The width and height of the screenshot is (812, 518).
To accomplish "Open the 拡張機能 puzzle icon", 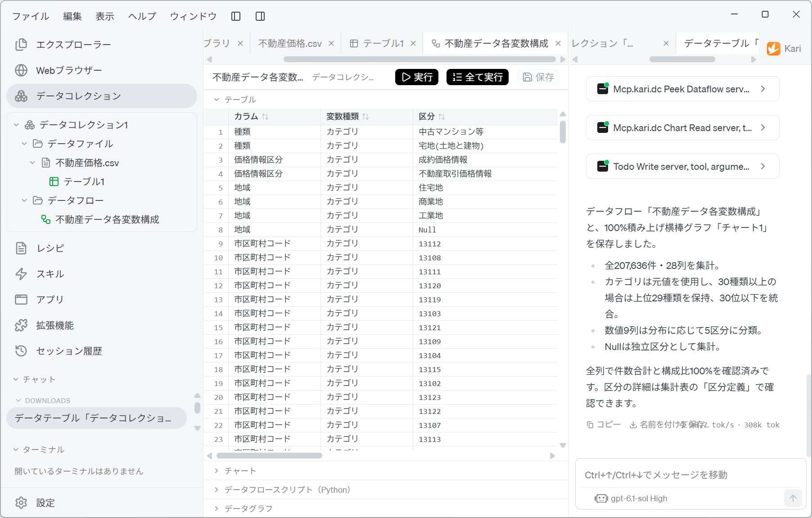I will pos(21,325).
